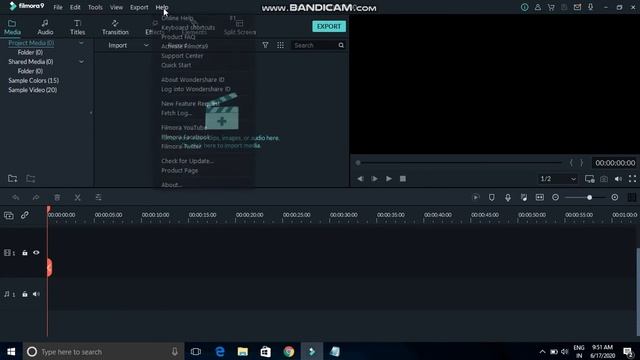640x360 pixels.
Task: Click the preview volume speaker icon
Action: click(x=618, y=179)
